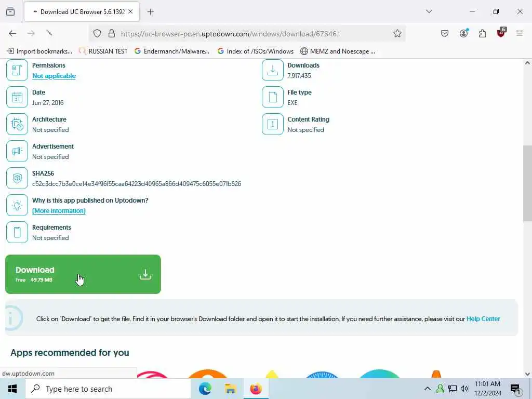The width and height of the screenshot is (532, 399).
Task: Open the uBlock Origin extension icon
Action: (501, 33)
